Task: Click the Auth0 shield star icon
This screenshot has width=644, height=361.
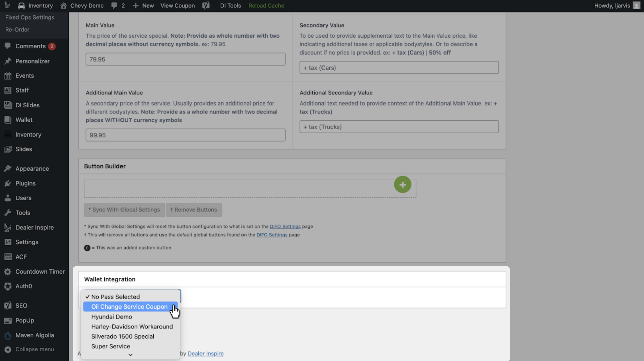Action: (8, 286)
